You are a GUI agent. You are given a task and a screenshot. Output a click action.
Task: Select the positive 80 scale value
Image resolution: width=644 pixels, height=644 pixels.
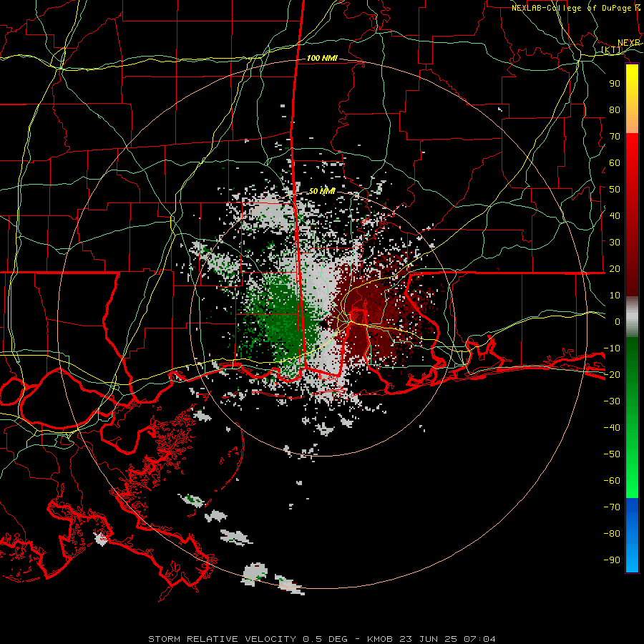point(615,109)
